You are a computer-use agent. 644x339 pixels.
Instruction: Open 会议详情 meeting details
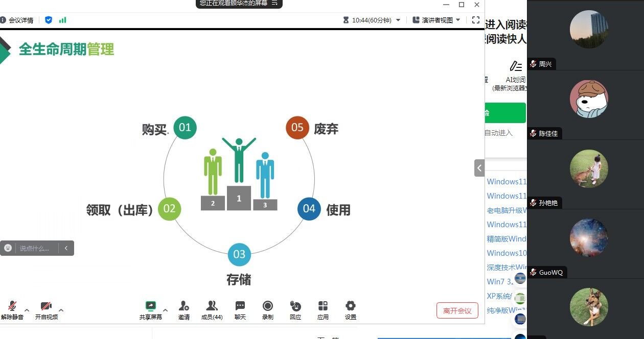point(17,20)
